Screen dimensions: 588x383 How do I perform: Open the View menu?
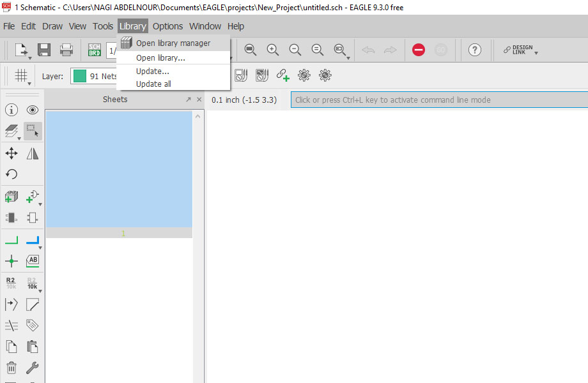click(x=77, y=26)
